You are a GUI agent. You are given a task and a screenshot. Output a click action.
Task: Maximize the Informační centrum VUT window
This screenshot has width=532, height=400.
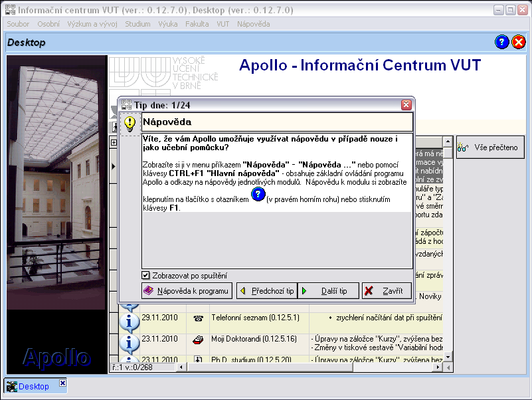coord(510,10)
